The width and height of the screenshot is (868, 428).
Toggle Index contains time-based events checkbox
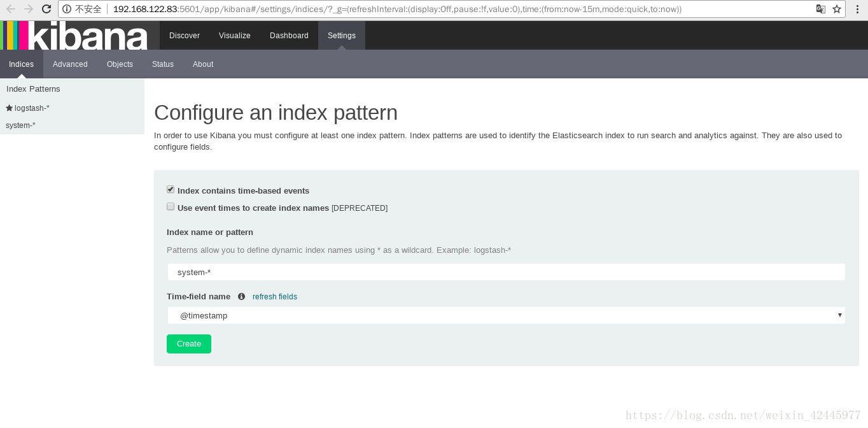(171, 190)
